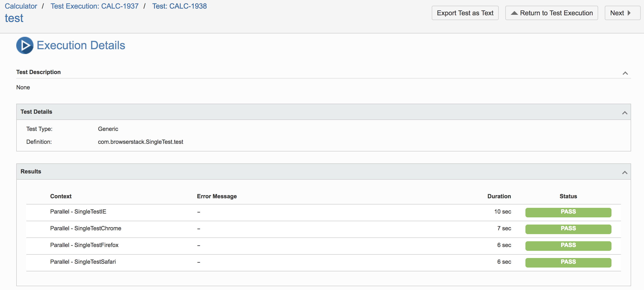Click the error message dash for SingleTestChrome
Image resolution: width=644 pixels, height=290 pixels.
pos(198,229)
